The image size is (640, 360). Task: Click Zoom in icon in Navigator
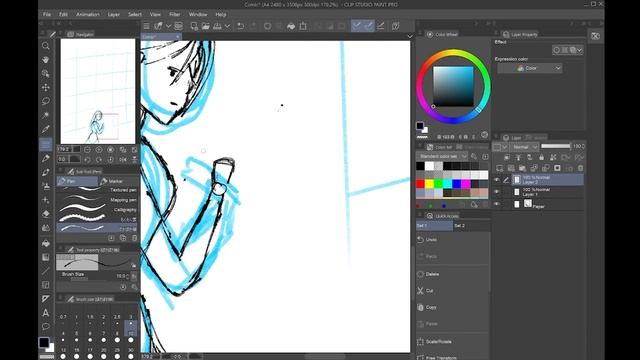tap(99, 150)
